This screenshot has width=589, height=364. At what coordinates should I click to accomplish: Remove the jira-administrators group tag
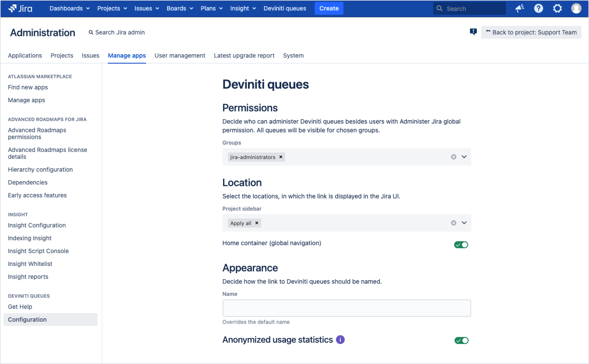click(281, 157)
